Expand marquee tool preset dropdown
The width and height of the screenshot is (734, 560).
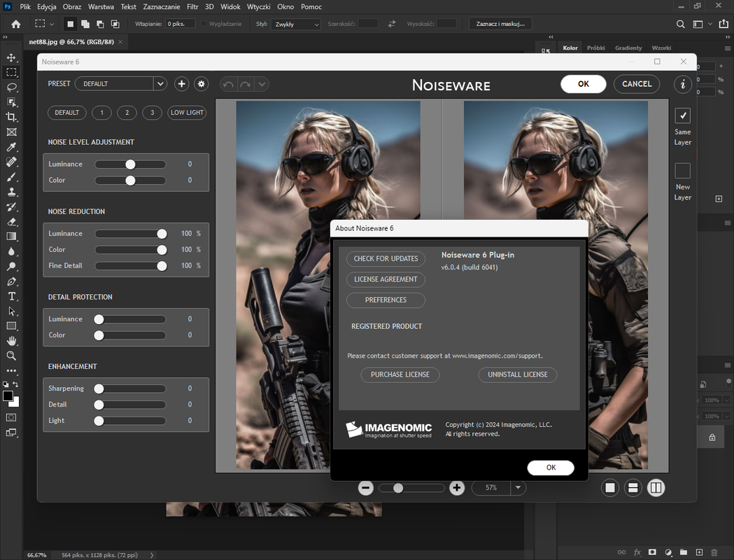click(52, 24)
